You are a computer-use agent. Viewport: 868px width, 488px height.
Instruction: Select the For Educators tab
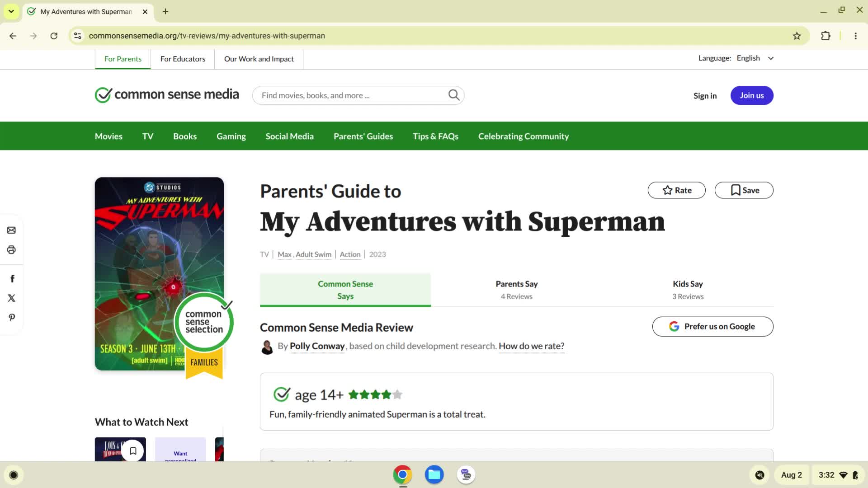tap(183, 59)
